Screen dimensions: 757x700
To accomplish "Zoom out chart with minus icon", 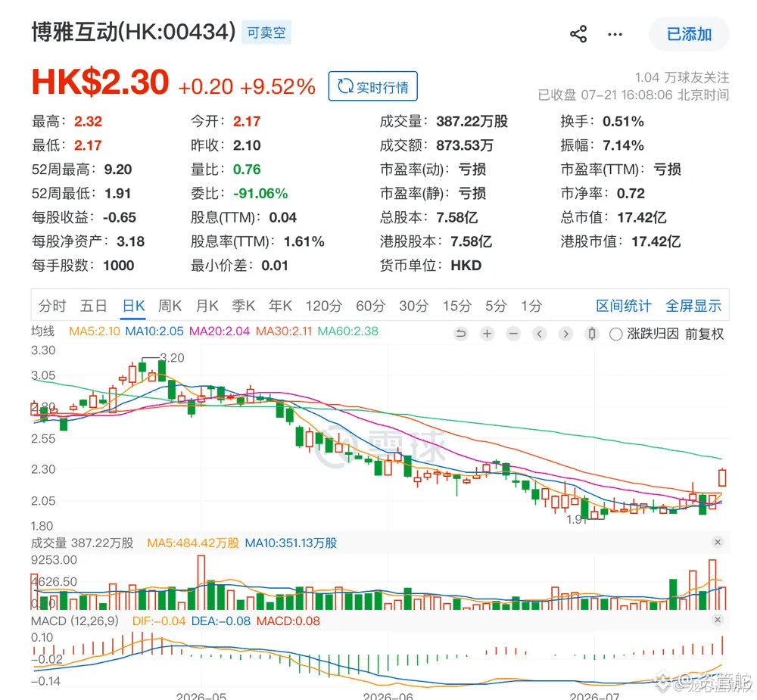I will point(513,334).
